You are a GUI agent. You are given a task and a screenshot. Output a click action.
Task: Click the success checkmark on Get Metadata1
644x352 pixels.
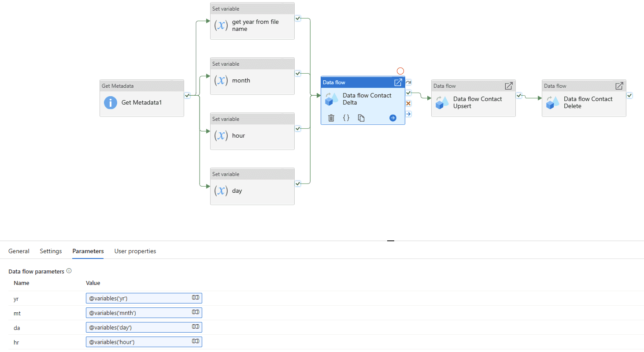[x=187, y=95]
